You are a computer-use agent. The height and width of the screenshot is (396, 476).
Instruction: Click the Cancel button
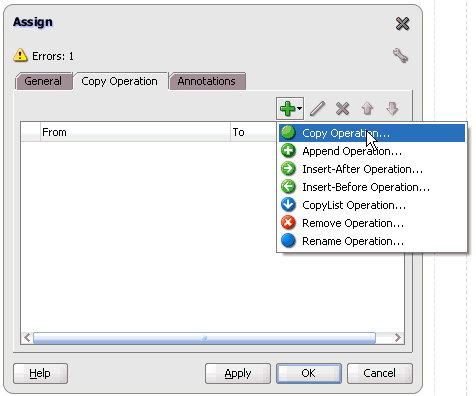click(x=380, y=373)
